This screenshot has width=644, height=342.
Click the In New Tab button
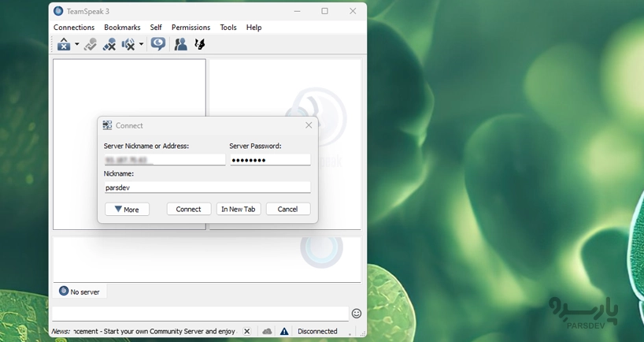point(239,210)
